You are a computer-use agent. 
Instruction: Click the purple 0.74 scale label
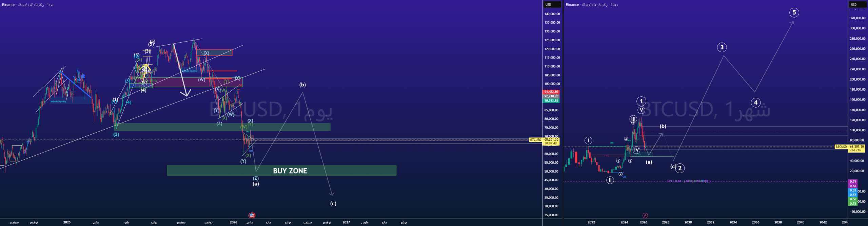[853, 182]
